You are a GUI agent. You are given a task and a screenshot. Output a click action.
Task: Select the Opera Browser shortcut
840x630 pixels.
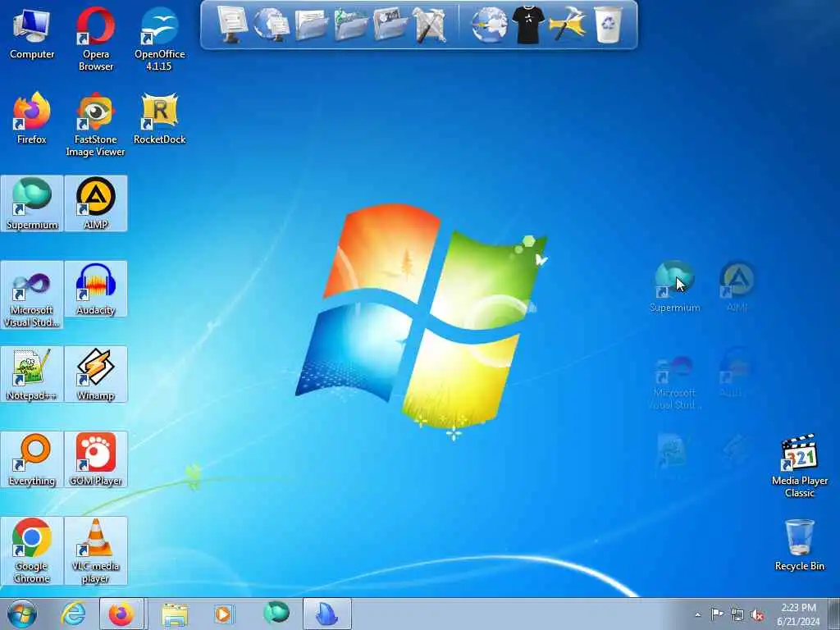click(95, 39)
